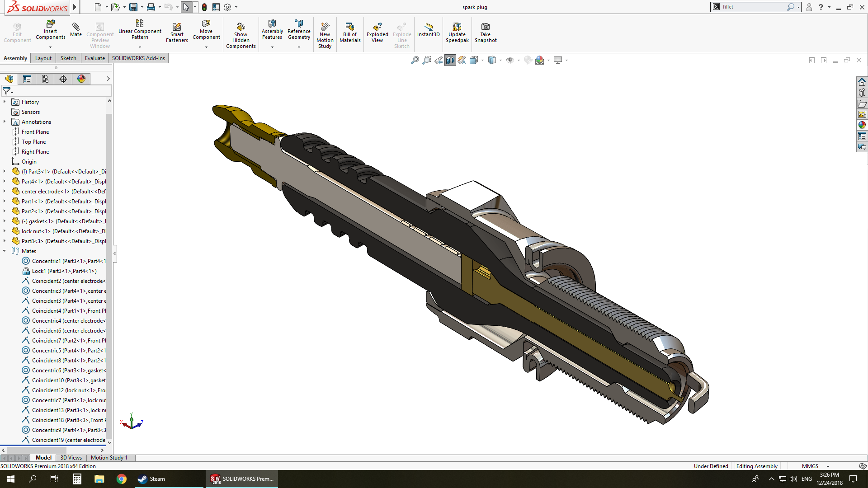The width and height of the screenshot is (868, 488).
Task: Activate Move Component tool
Action: pos(206,30)
